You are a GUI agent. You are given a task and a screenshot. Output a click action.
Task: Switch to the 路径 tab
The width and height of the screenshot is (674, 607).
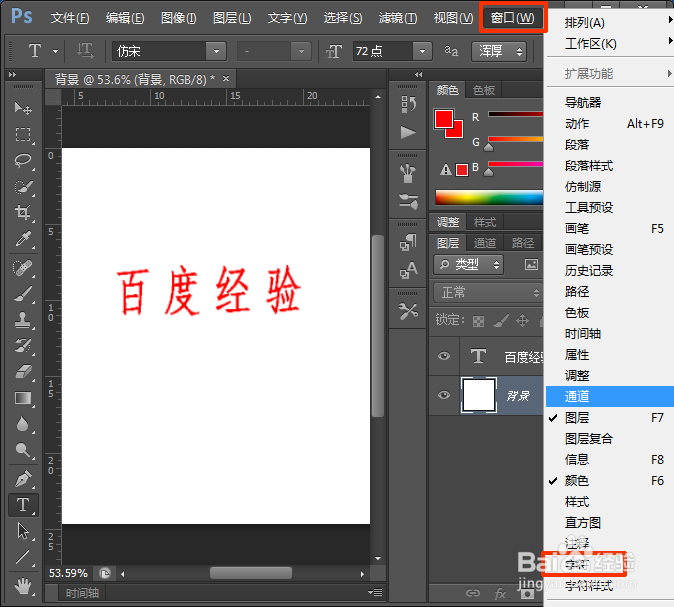[x=523, y=243]
